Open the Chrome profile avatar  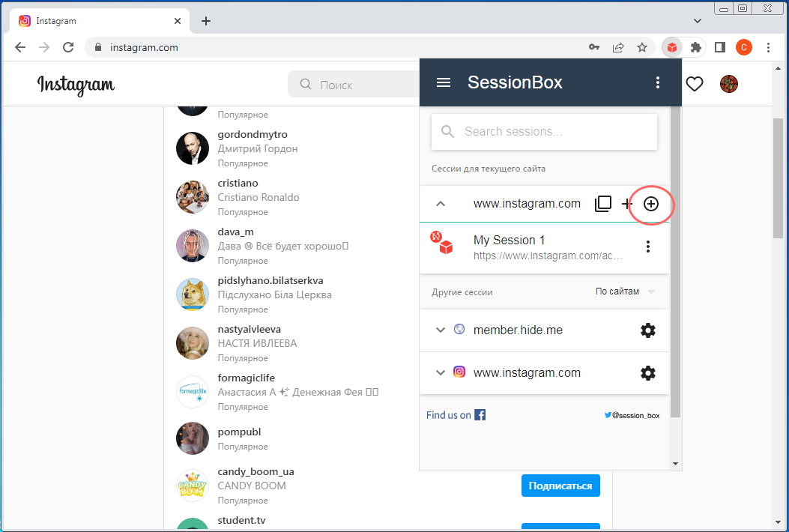[x=744, y=48]
